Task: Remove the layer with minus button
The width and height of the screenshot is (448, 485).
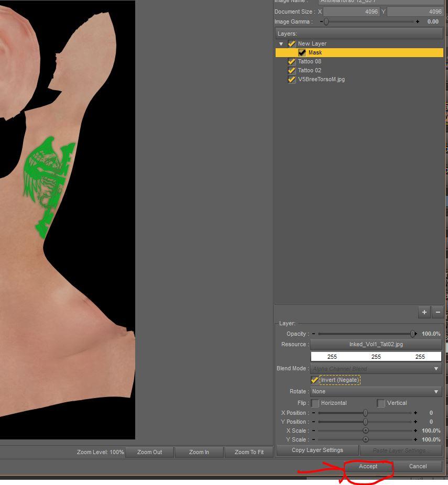Action: click(438, 312)
